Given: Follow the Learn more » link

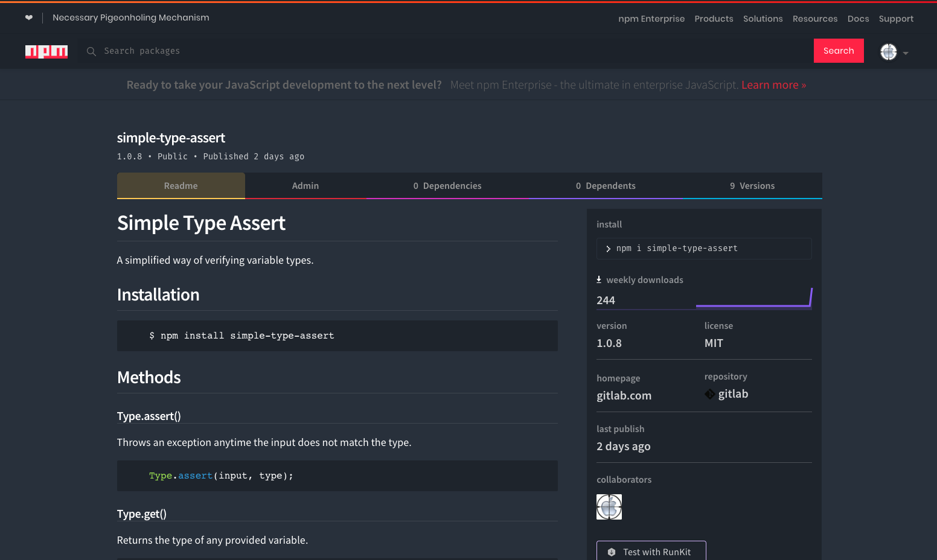Looking at the screenshot, I should tap(774, 85).
